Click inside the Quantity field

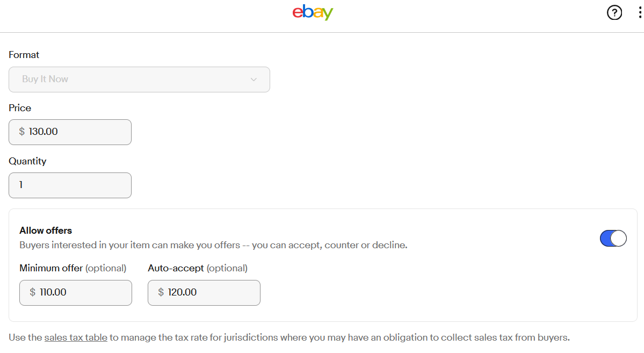click(x=70, y=185)
